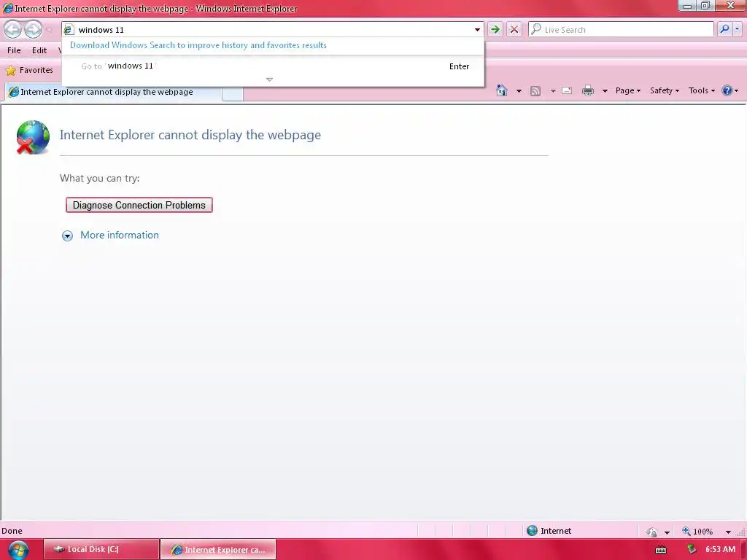The image size is (747, 560).
Task: Open search provider options dropdown arrow
Action: tap(737, 29)
